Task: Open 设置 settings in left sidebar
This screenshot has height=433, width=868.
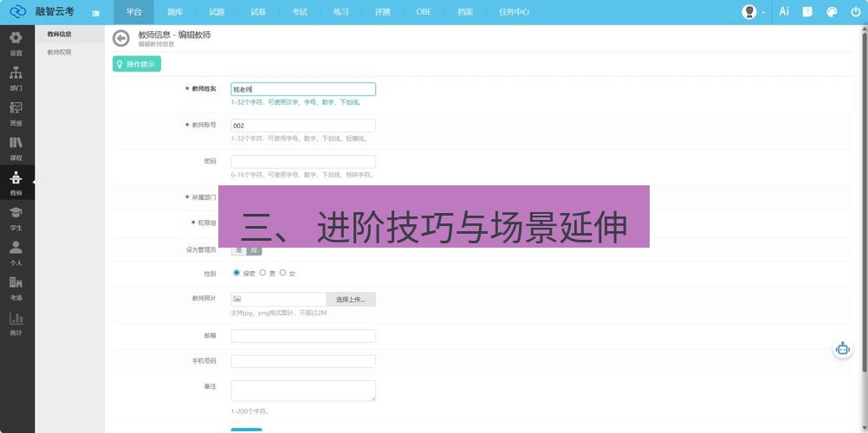Action: coord(16,43)
